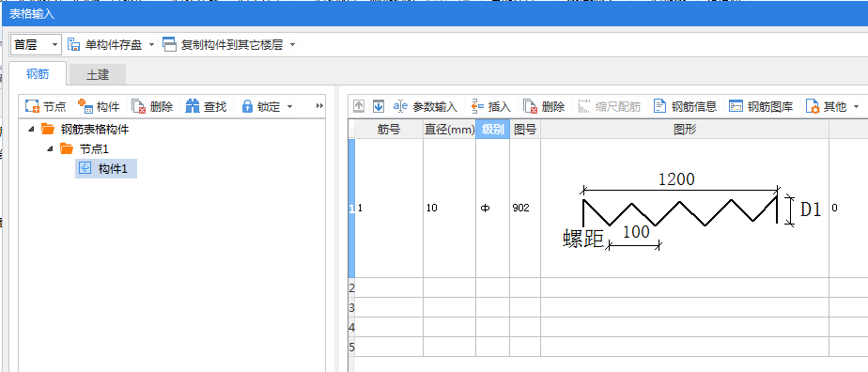The width and height of the screenshot is (868, 372).
Task: Add a new 构件 component
Action: (x=99, y=106)
